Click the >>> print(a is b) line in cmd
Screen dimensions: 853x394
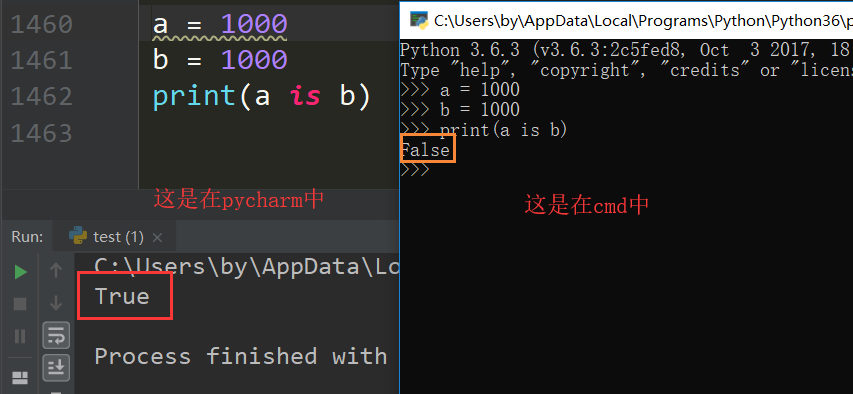(484, 130)
